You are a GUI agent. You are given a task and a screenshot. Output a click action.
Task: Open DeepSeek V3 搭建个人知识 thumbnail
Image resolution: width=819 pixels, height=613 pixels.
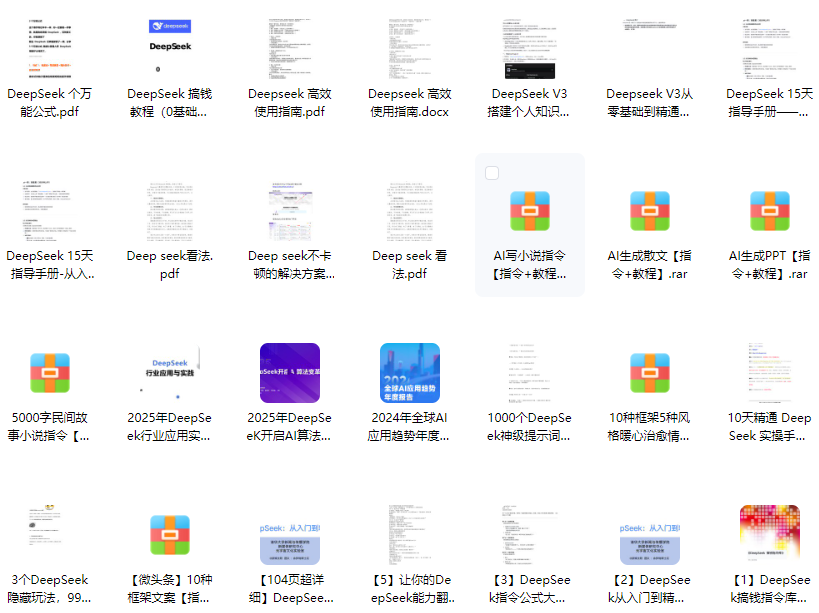pyautogui.click(x=530, y=49)
